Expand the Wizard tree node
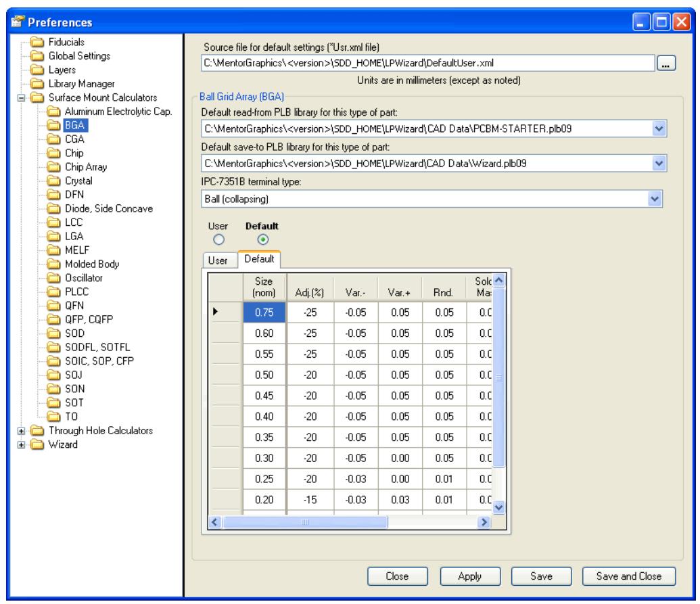The image size is (700, 604). 21,444
